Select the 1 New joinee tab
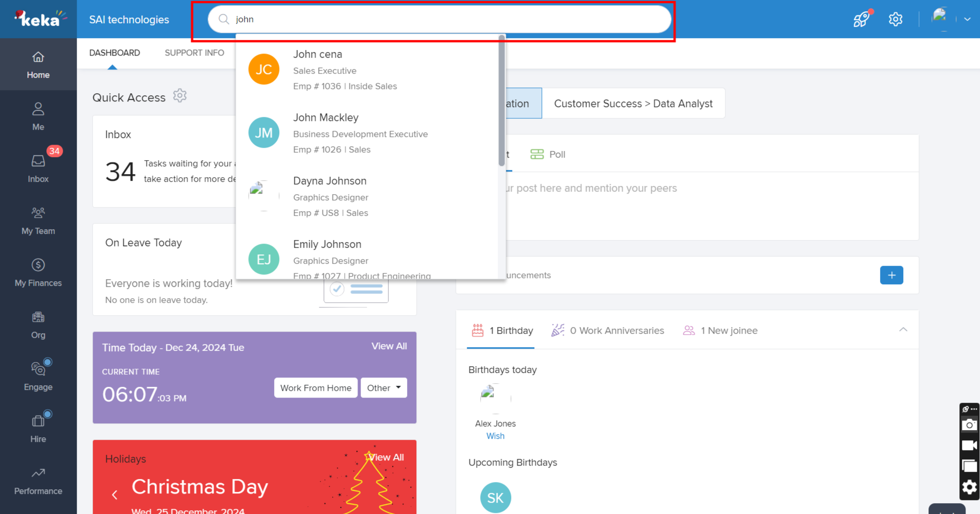 [720, 331]
